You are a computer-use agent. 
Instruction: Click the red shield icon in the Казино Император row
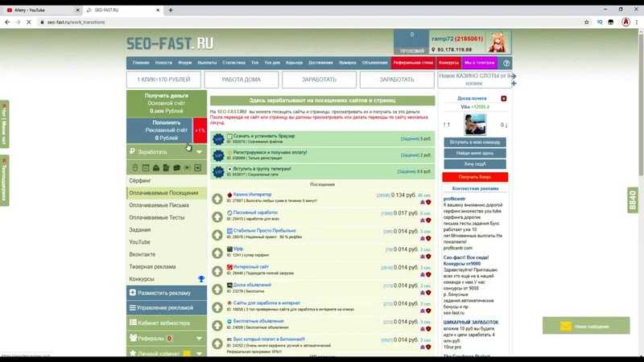pyautogui.click(x=428, y=203)
